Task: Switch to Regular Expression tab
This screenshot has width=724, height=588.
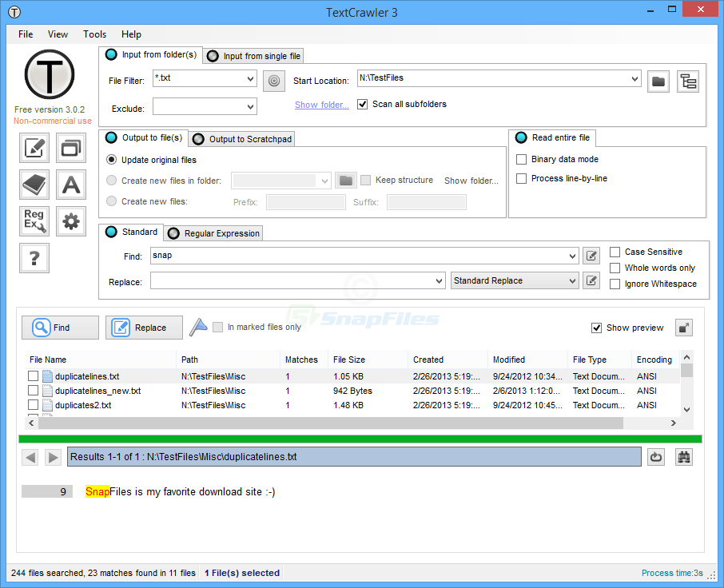Action: pyautogui.click(x=213, y=233)
